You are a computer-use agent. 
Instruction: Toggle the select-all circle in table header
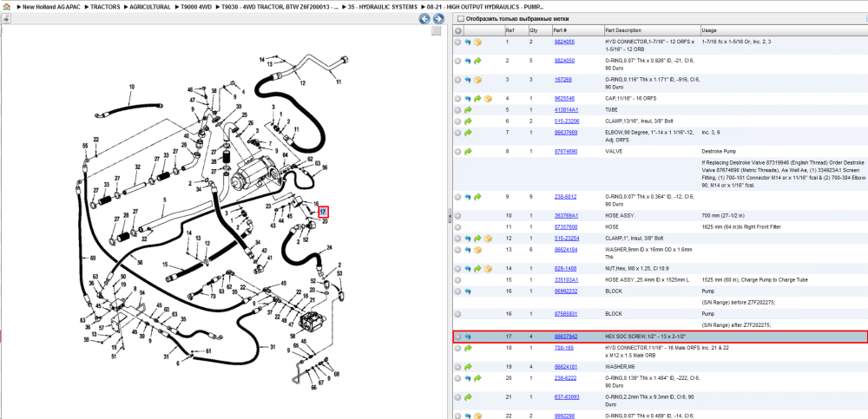coord(457,30)
